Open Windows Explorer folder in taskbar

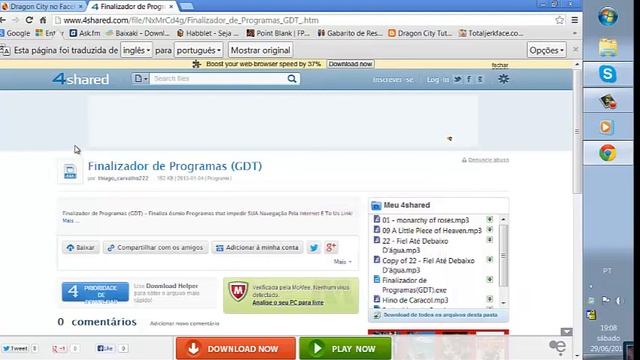coord(608,48)
